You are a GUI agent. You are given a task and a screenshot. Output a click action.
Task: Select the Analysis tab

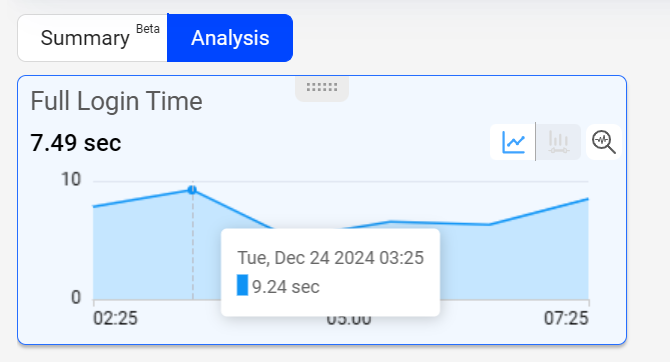[230, 38]
